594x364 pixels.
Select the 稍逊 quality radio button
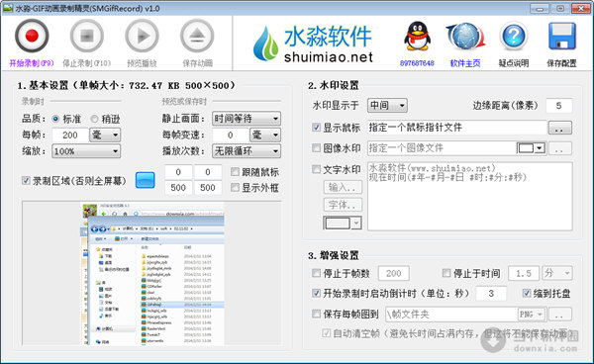point(95,119)
